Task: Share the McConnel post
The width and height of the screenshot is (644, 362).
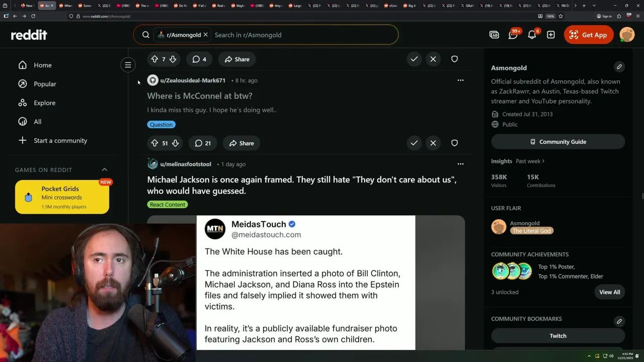Action: pyautogui.click(x=242, y=143)
